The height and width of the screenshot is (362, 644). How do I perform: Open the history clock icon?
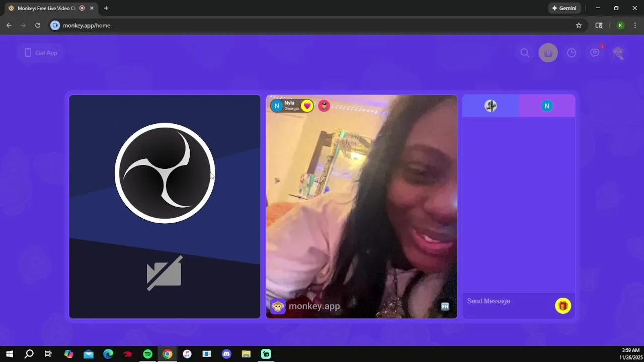pos(572,53)
